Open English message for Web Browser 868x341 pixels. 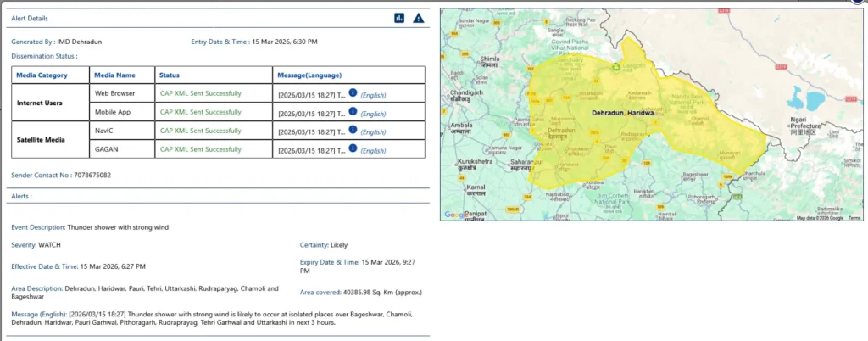point(373,93)
